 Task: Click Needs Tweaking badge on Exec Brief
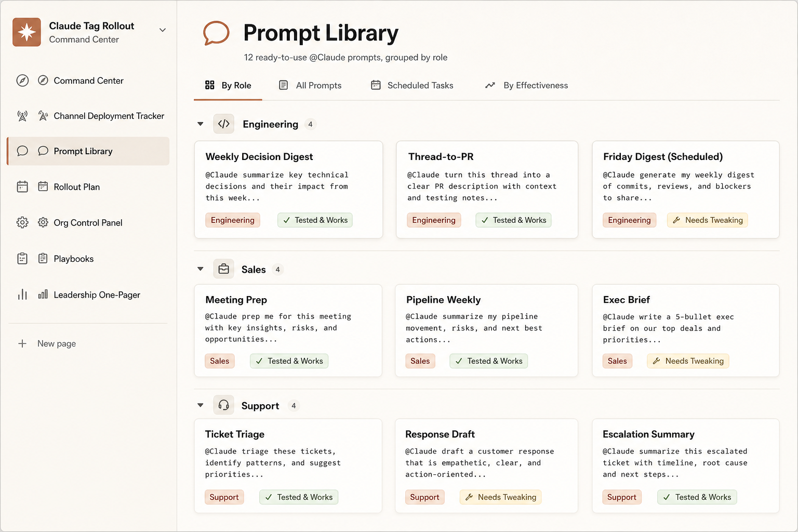pos(688,361)
